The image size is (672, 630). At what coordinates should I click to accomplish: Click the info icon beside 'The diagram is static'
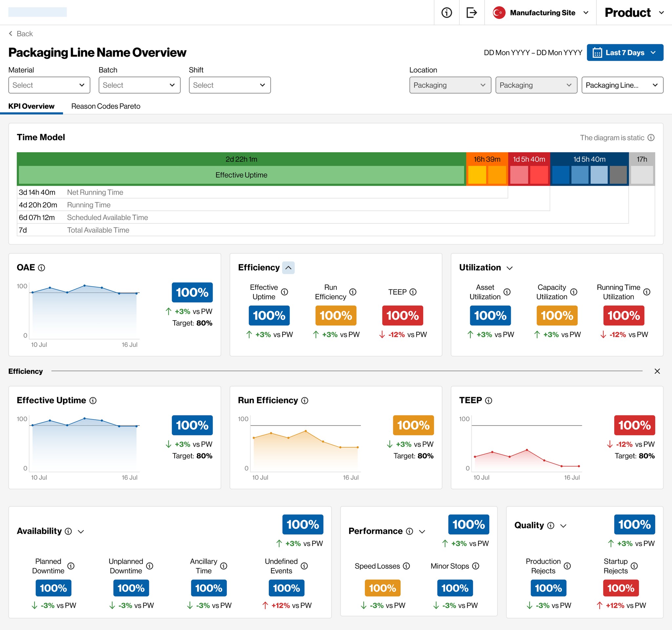651,137
